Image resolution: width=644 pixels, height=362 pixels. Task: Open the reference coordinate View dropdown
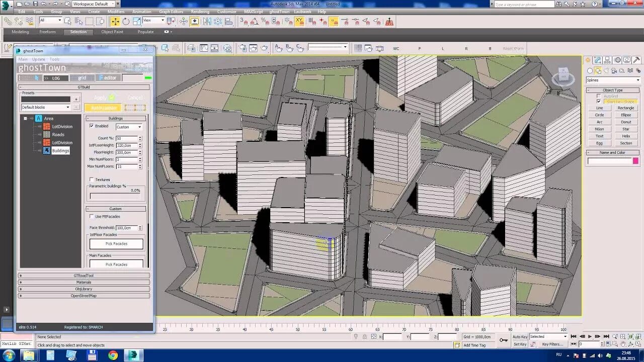[x=153, y=20]
